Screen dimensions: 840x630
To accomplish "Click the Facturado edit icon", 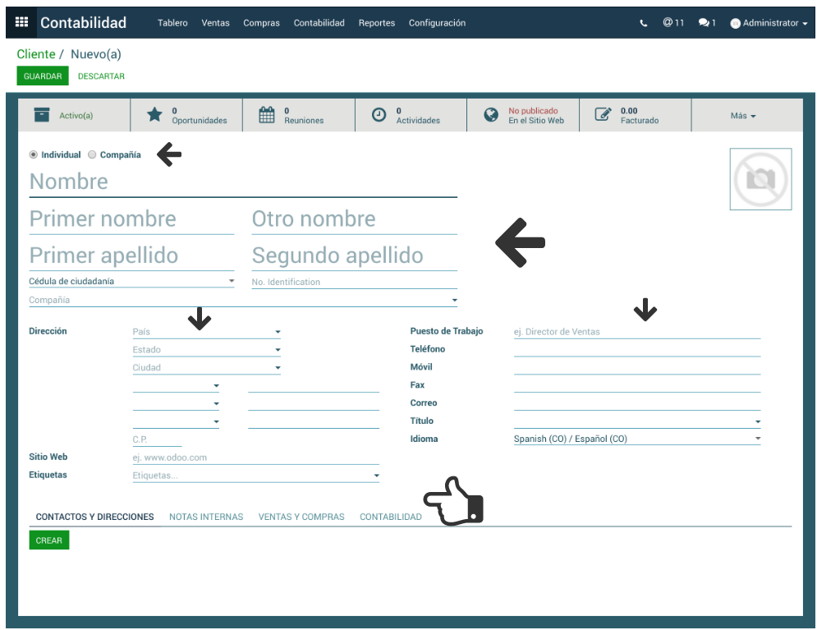I will pyautogui.click(x=603, y=115).
